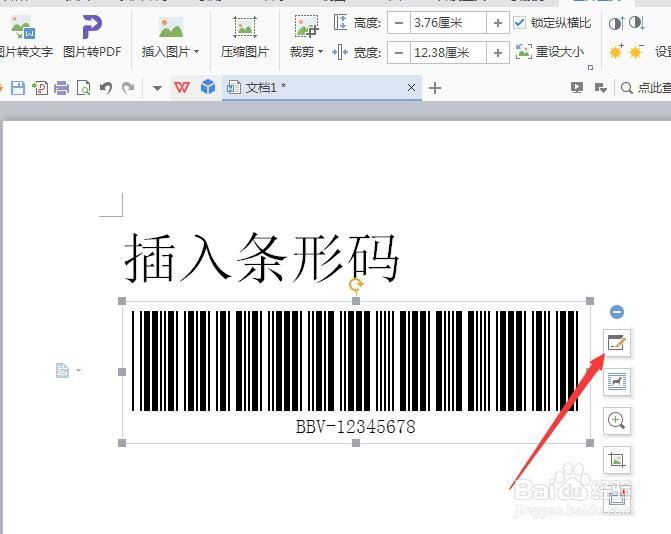Click the 压缩图片 compress picture tool
Viewport: 671px width, 534px height.
244,36
